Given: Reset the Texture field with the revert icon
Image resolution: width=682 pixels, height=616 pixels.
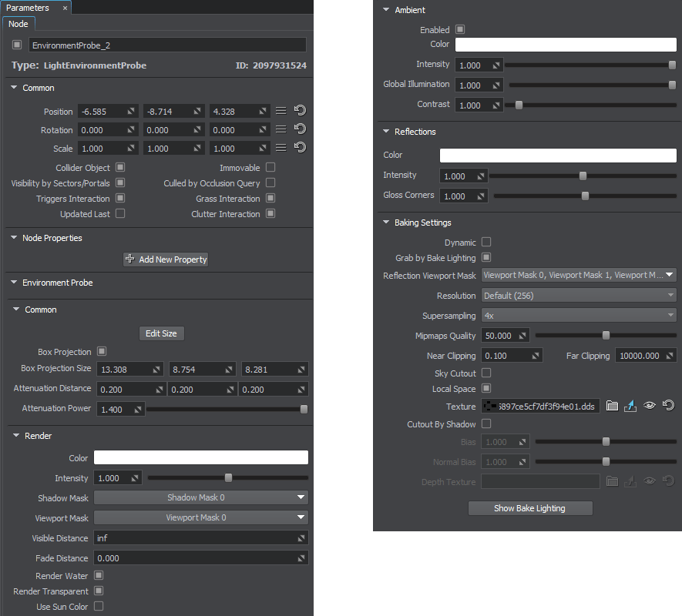Looking at the screenshot, I should point(668,406).
